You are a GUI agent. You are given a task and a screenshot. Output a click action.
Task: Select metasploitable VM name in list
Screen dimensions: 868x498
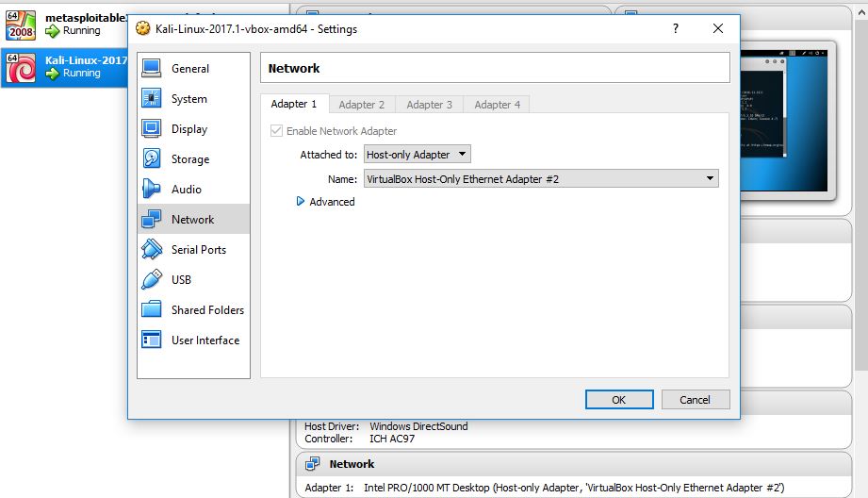point(86,18)
